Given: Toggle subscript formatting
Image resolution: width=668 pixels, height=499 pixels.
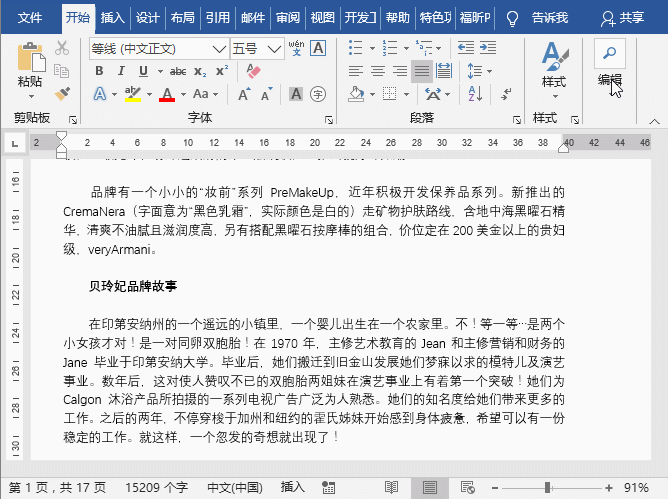Looking at the screenshot, I should tap(200, 71).
